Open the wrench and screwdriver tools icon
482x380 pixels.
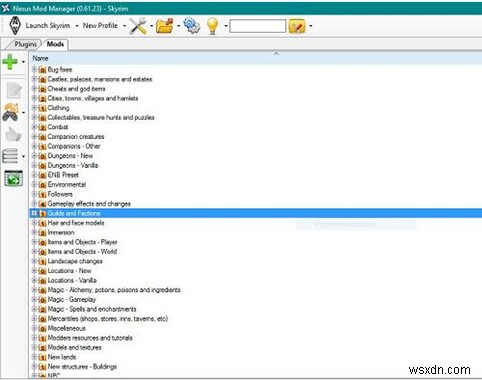138,26
